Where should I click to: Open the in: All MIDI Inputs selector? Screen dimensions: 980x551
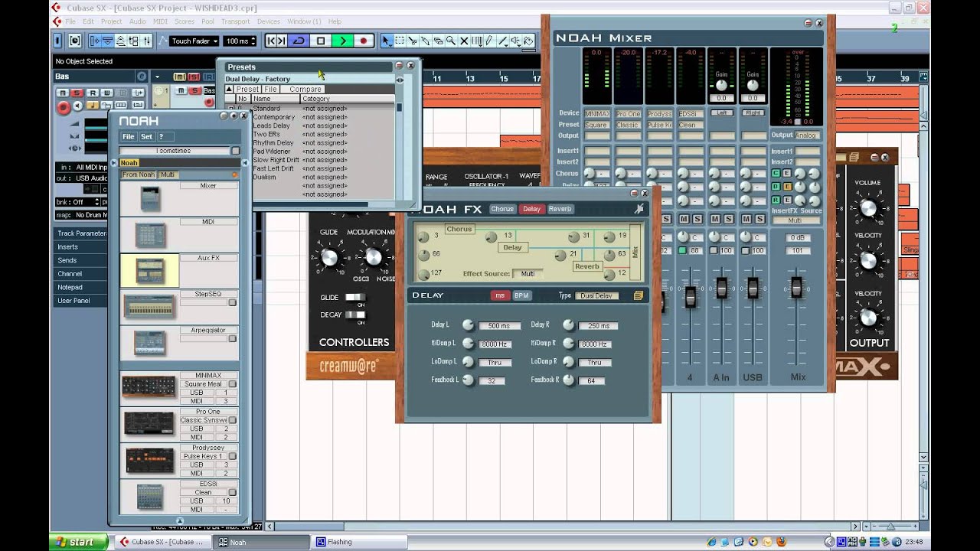coord(80,167)
